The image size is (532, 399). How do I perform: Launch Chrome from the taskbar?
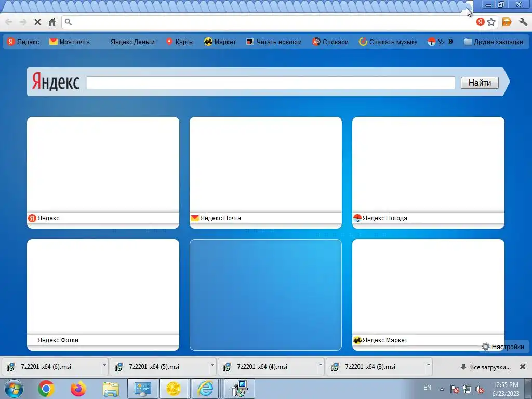coord(46,389)
